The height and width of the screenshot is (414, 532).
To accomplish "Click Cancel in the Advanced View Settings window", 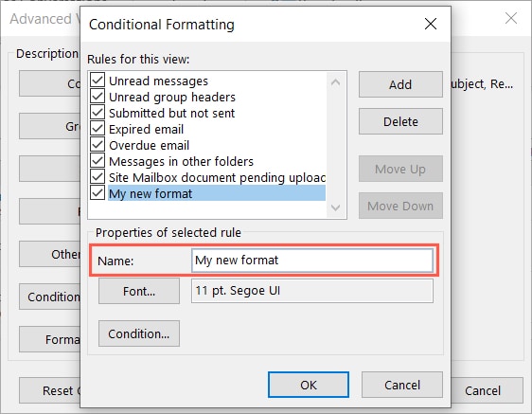I will coord(487,390).
